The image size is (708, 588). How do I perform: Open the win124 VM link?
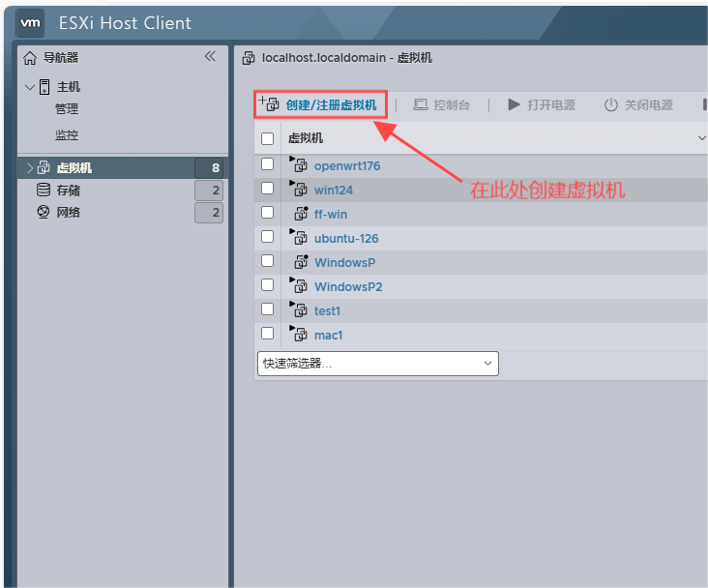(334, 191)
